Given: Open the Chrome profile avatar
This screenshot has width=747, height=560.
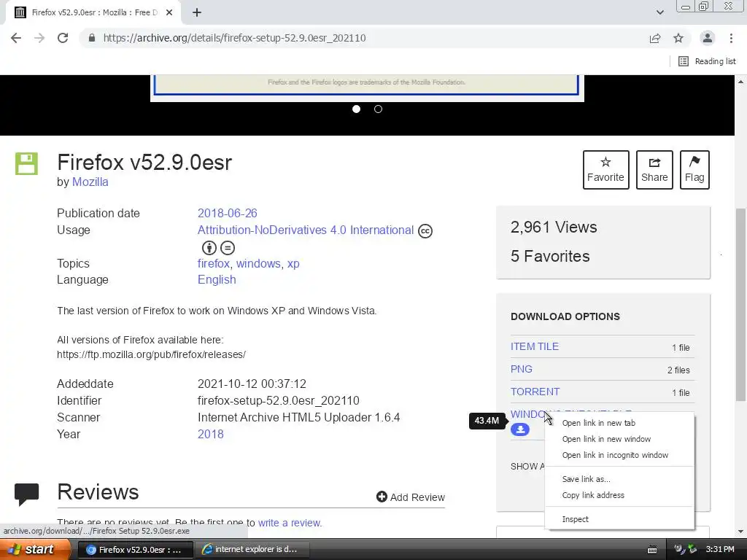Looking at the screenshot, I should coord(708,38).
